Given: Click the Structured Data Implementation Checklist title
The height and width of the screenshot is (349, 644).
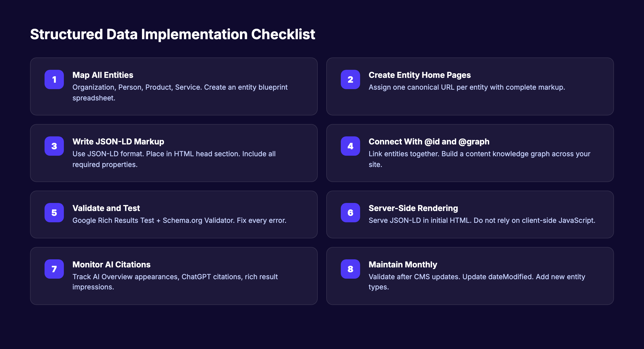Looking at the screenshot, I should [x=173, y=34].
